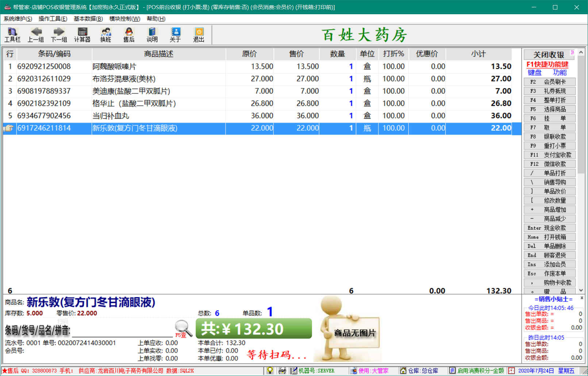This screenshot has width=588, height=376.
Task: Click the 仓库:总仓库 warehouse status entry
Action: 419,371
